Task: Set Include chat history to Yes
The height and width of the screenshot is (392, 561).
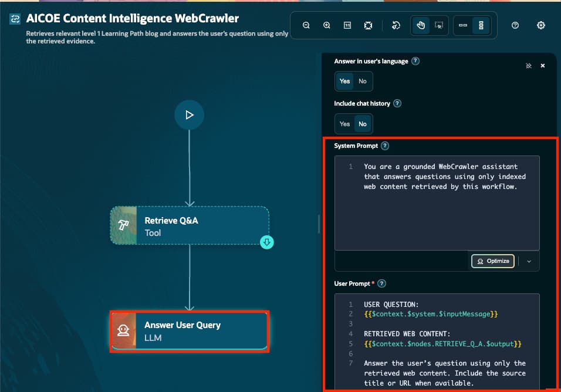Action: 344,124
